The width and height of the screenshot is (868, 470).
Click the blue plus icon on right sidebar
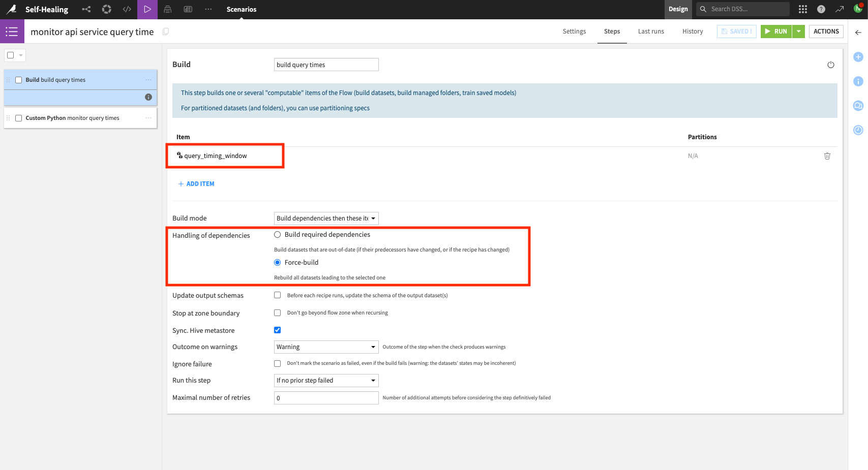[858, 56]
